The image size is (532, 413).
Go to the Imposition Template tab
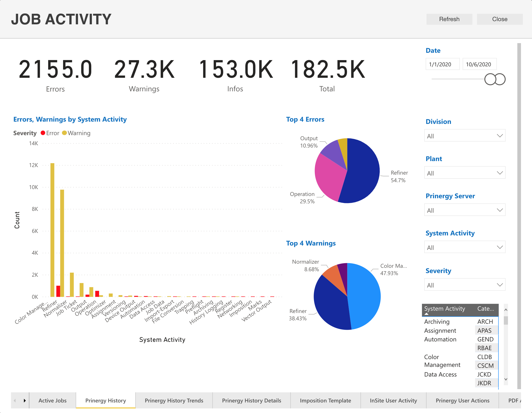coord(325,401)
